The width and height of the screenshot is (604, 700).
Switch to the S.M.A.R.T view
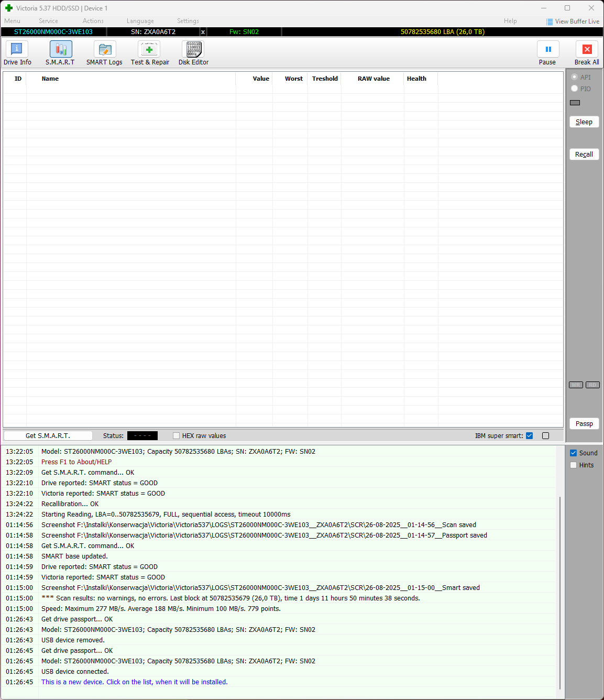(60, 53)
